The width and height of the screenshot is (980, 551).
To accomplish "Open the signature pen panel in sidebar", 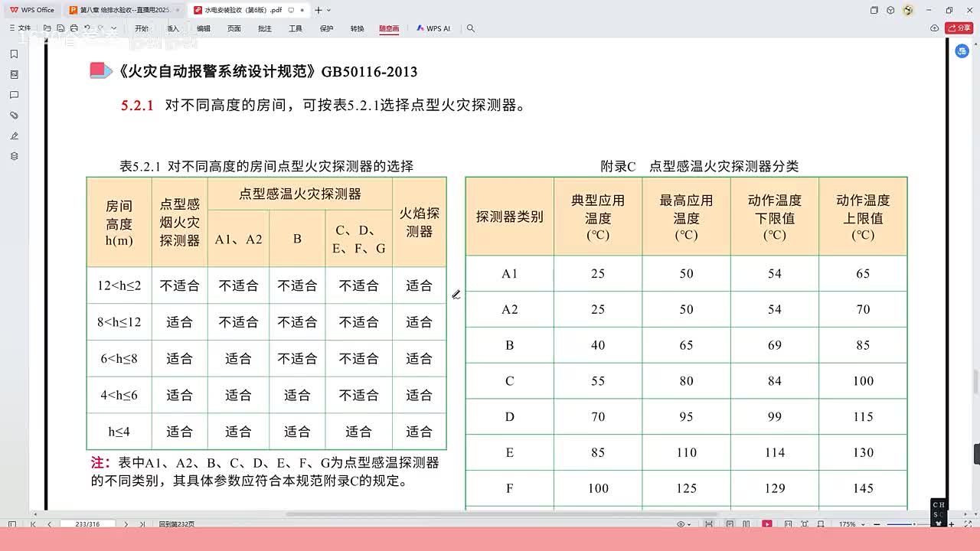I will [14, 135].
